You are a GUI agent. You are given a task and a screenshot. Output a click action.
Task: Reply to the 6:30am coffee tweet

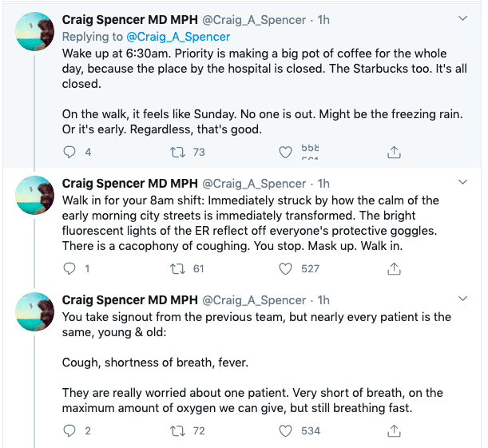pos(69,152)
